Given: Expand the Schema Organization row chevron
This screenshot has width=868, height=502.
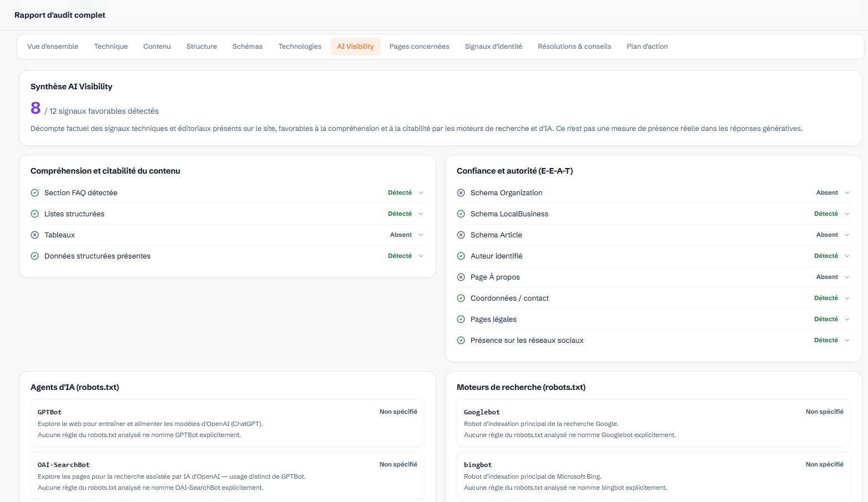Looking at the screenshot, I should pyautogui.click(x=847, y=193).
